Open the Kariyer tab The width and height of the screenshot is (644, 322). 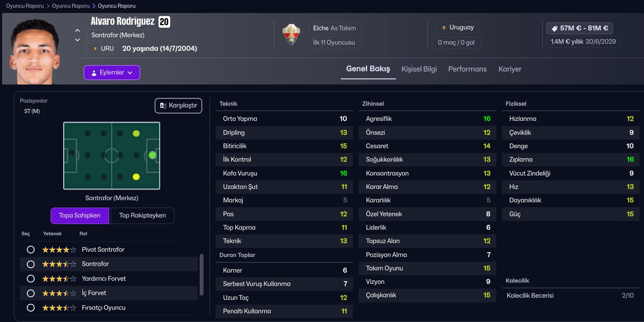pyautogui.click(x=510, y=69)
